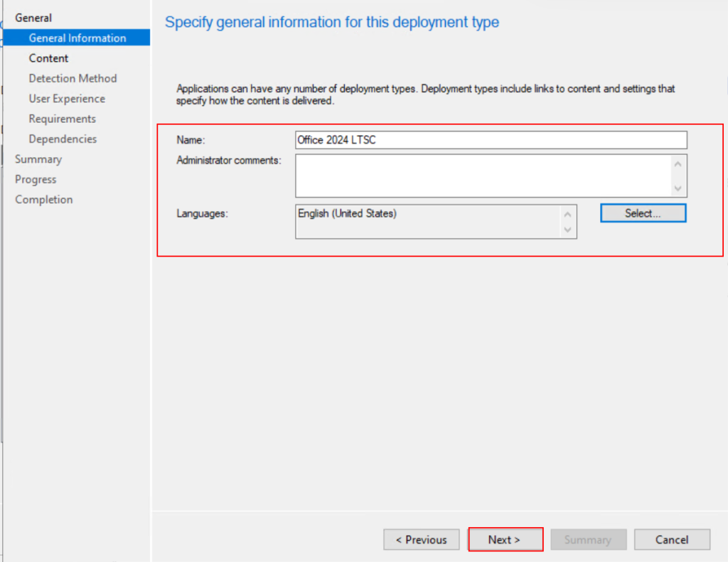The width and height of the screenshot is (728, 562).
Task: Click the Name text field
Action: pyautogui.click(x=491, y=140)
